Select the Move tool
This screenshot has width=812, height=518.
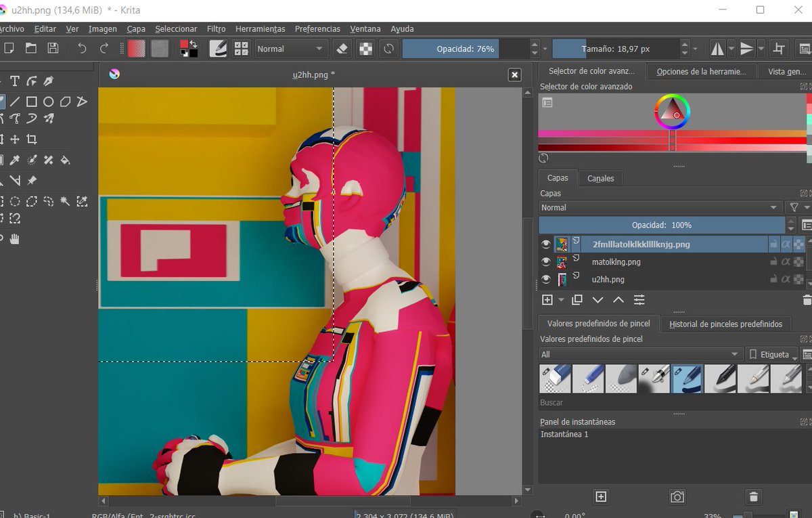14,139
